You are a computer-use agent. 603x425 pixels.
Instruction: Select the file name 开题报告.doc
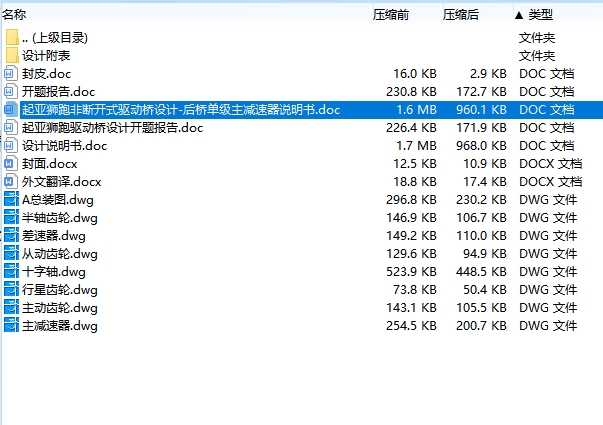click(58, 92)
